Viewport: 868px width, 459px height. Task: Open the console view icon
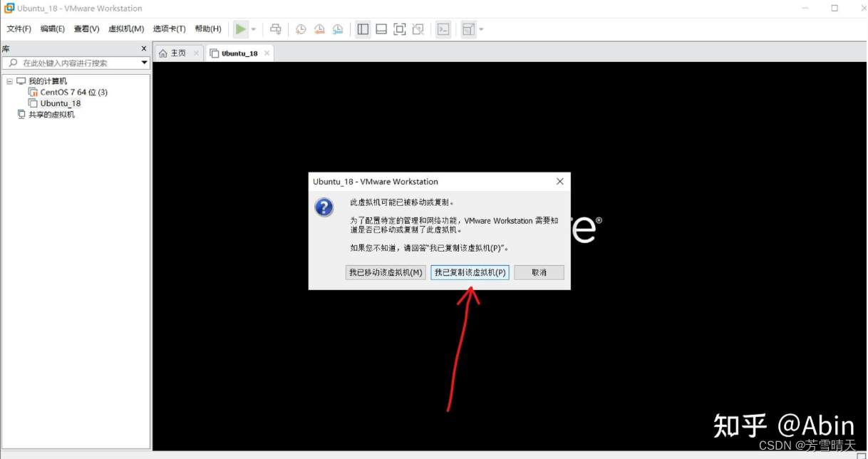(443, 29)
